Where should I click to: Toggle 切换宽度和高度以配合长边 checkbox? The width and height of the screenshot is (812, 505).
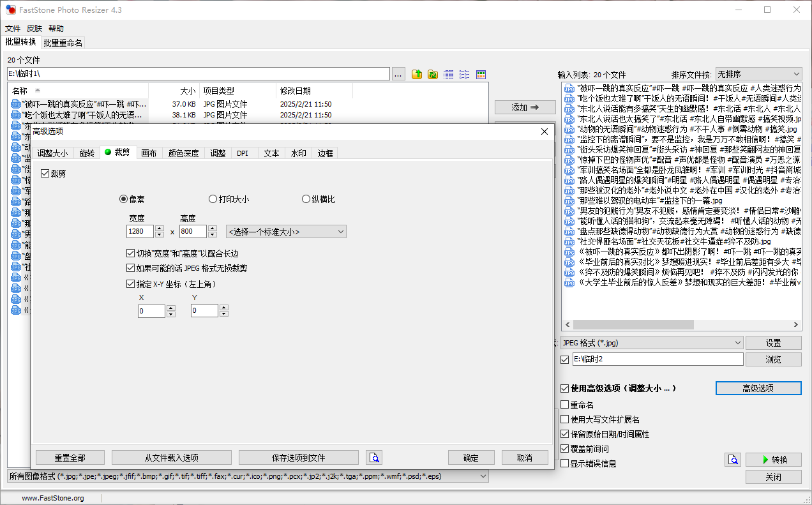point(131,253)
